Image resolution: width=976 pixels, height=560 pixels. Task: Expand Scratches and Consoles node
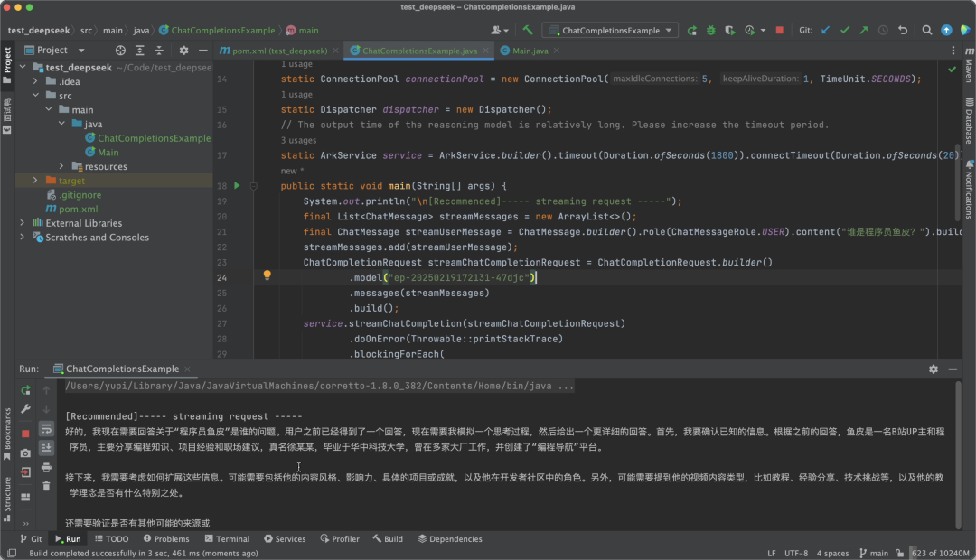tap(23, 237)
